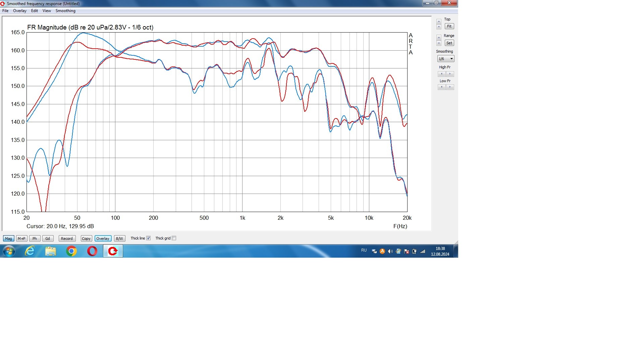Open File Explorer from the taskbar
This screenshot has width=644, height=362.
(51, 251)
